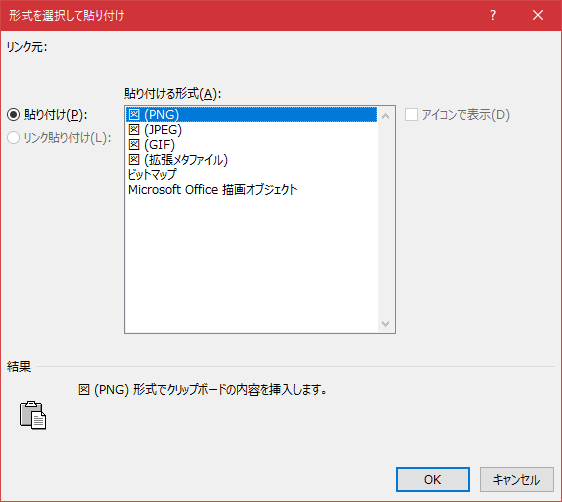This screenshot has width=562, height=502.
Task: Close the Paste Special dialog
Action: (x=538, y=15)
